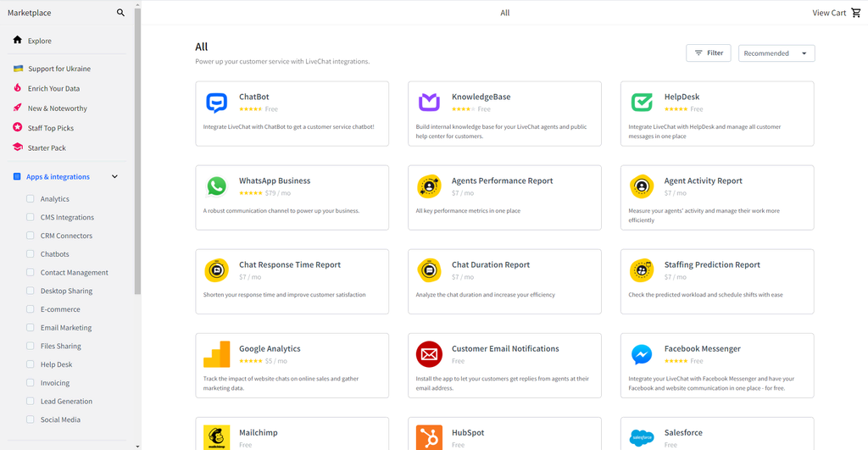868x450 pixels.
Task: Click the star icon beside Staff Top Picks
Action: [18, 127]
